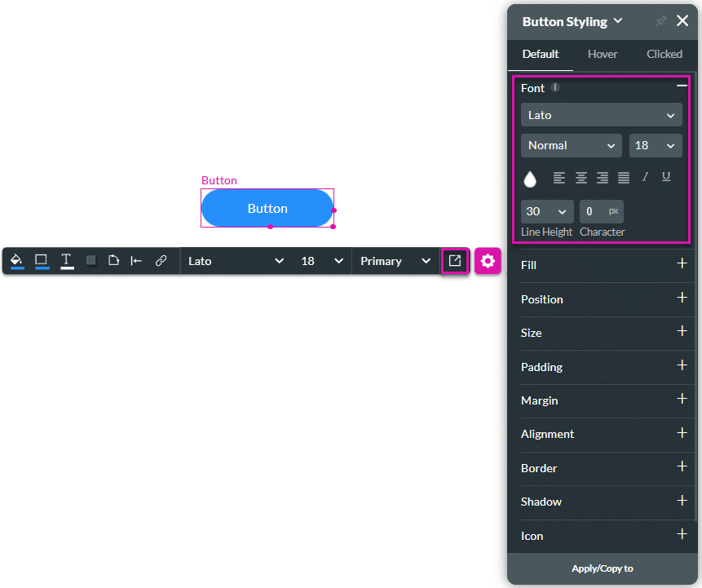
Task: Toggle italic text style
Action: click(x=645, y=177)
